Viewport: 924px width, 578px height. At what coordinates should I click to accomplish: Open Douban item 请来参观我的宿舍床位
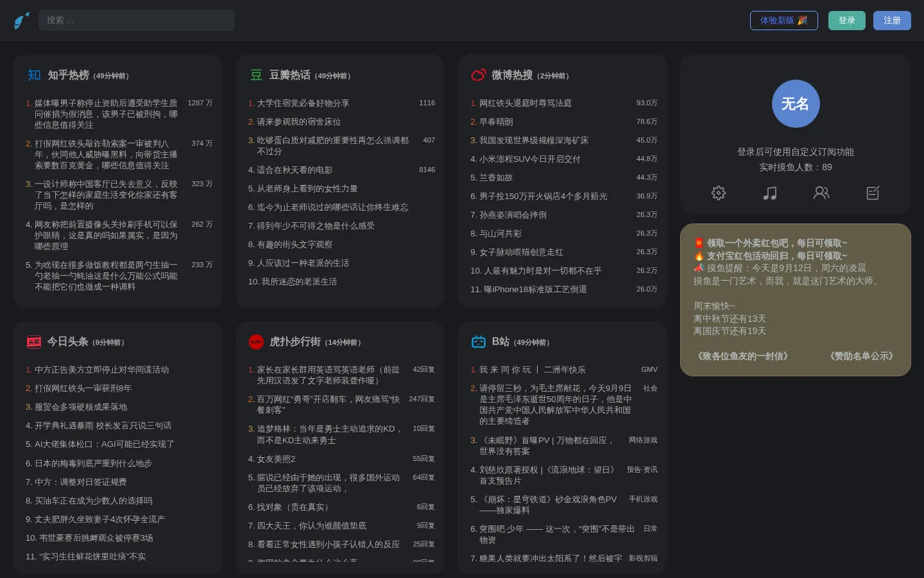(x=298, y=121)
